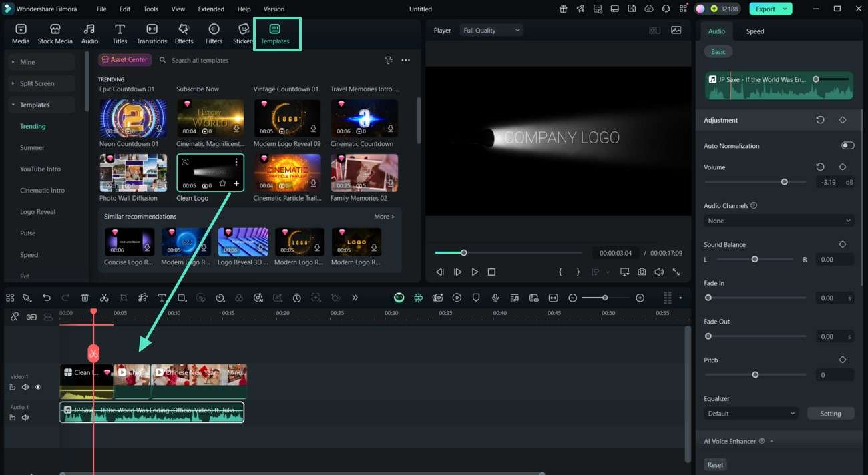Open the filter icon beside template search
The height and width of the screenshot is (475, 868).
pyautogui.click(x=389, y=60)
